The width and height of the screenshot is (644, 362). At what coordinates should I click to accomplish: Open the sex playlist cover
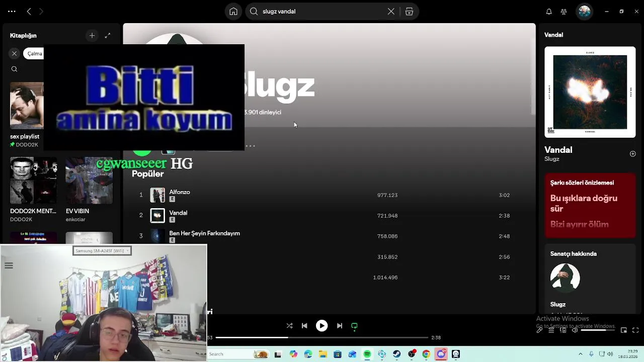[27, 106]
